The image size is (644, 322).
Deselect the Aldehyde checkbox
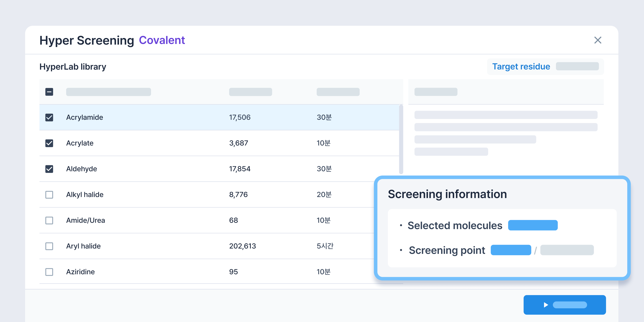click(x=49, y=169)
